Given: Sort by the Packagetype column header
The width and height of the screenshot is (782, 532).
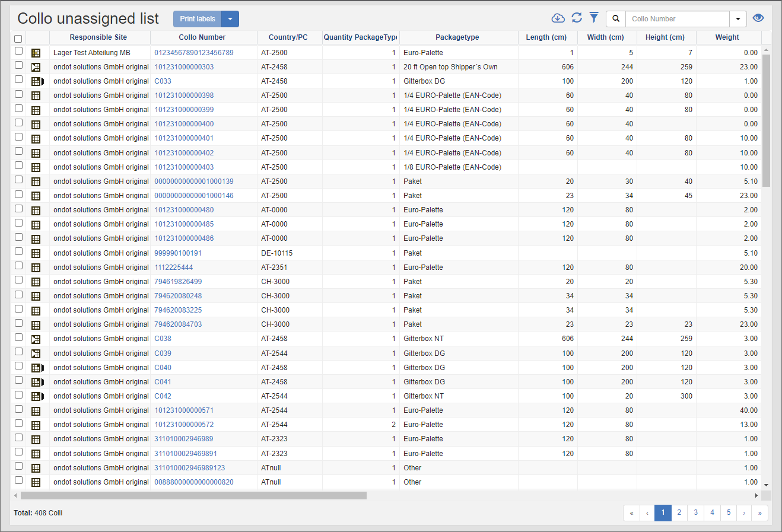Looking at the screenshot, I should pos(457,37).
